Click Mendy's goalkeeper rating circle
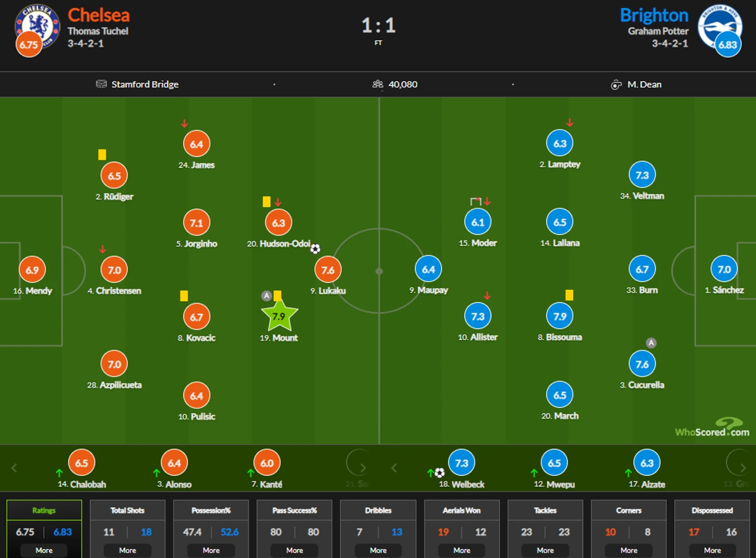756x558 pixels. point(32,270)
